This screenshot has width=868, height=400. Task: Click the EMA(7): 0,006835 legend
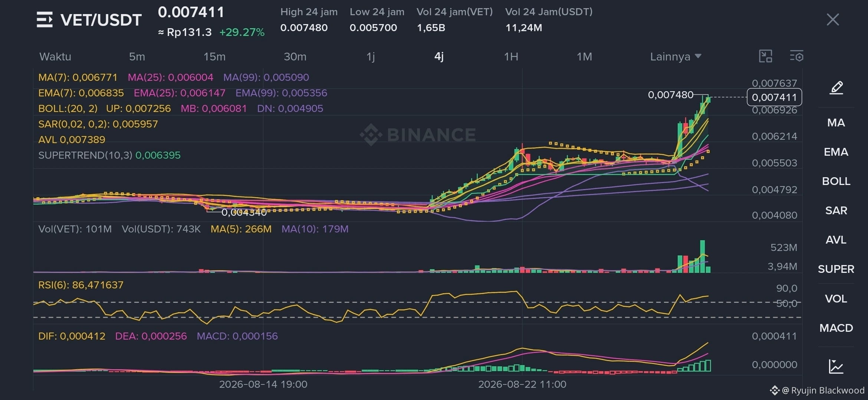pos(81,93)
